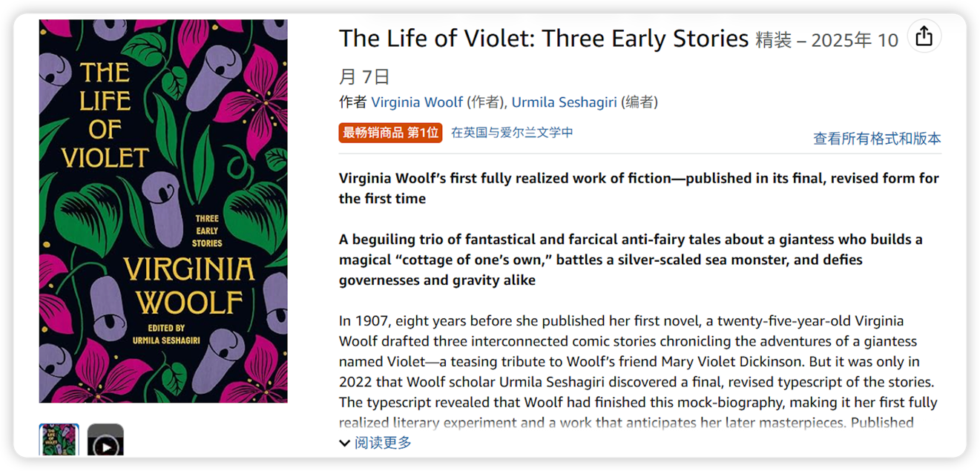Click the (编者) role label
The image size is (980, 471).
tap(639, 102)
